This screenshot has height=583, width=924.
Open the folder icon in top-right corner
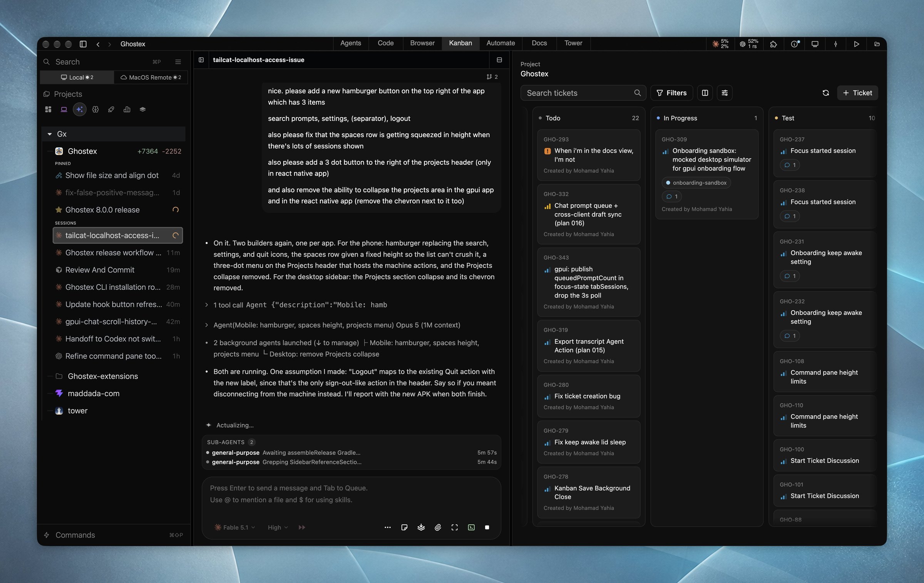(x=877, y=44)
